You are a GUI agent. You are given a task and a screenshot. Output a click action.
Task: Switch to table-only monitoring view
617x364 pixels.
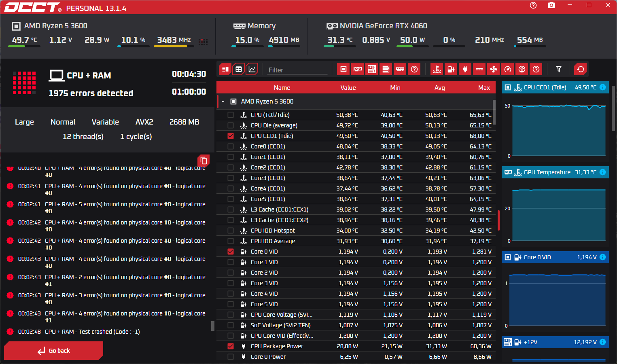(239, 69)
